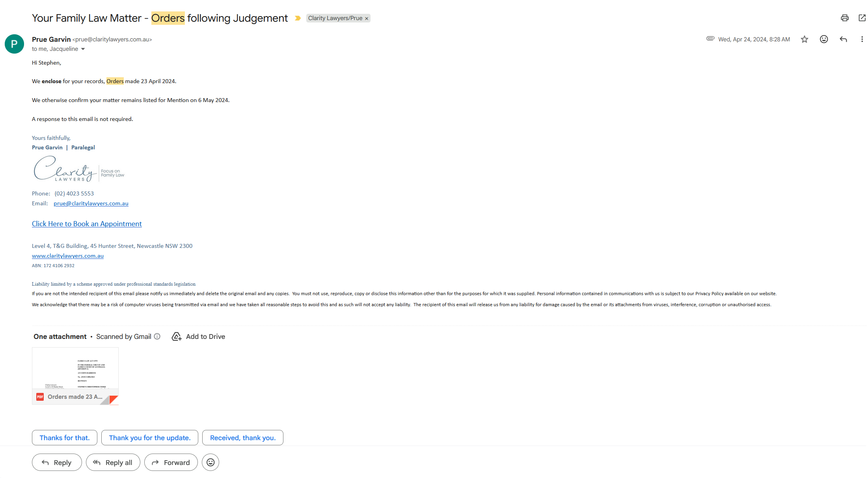Show Scanned by Gmail info icon
Viewport: 868px width, 478px height.
[157, 337]
